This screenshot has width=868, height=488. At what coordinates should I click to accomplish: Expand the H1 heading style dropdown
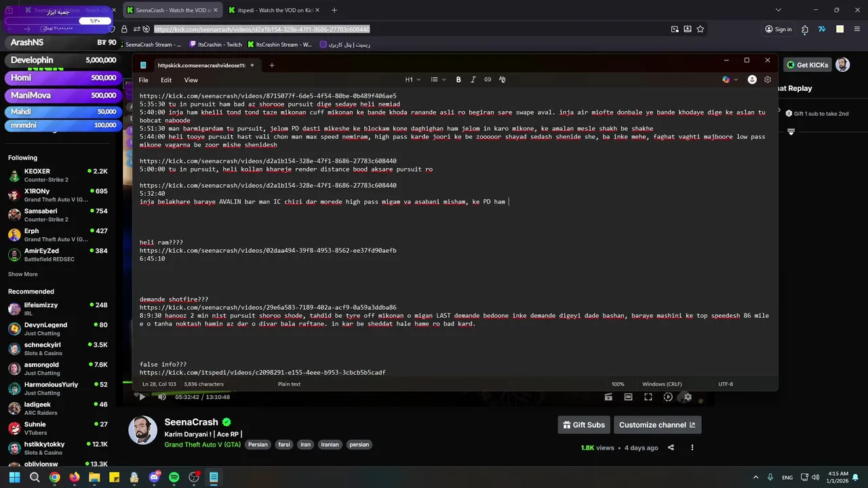click(x=413, y=79)
